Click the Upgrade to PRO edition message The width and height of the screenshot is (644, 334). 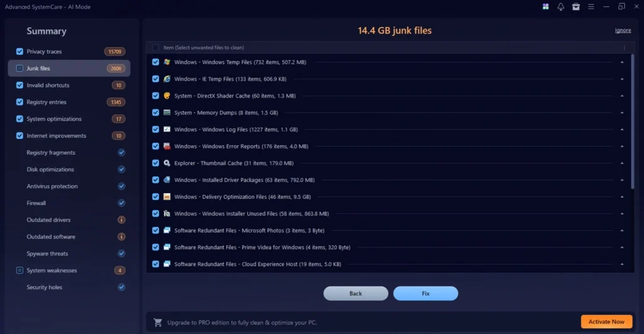242,323
